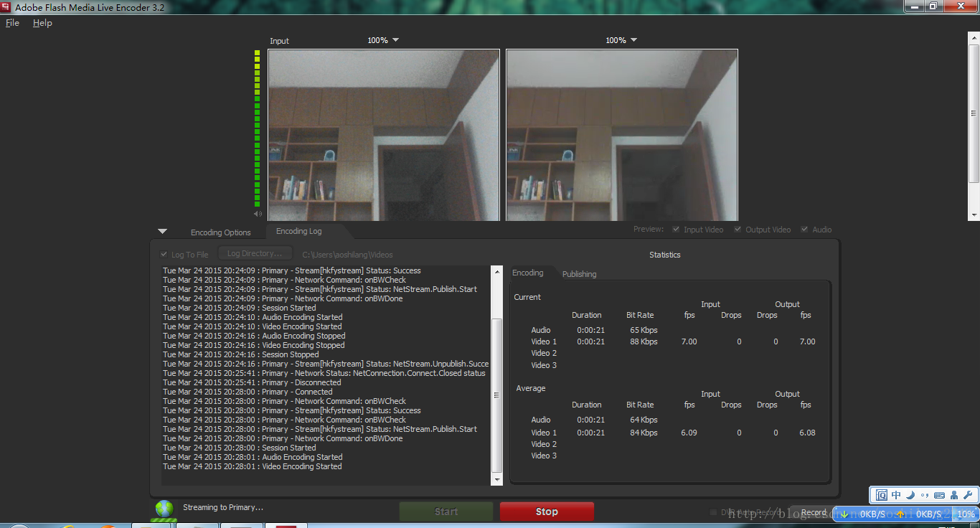The height and width of the screenshot is (528, 980).
Task: Click the encoding log scrollbar thumb
Action: pyautogui.click(x=496, y=395)
